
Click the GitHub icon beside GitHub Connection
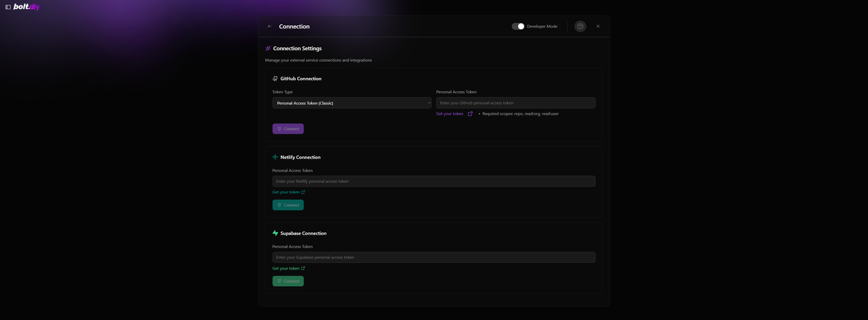pyautogui.click(x=275, y=79)
